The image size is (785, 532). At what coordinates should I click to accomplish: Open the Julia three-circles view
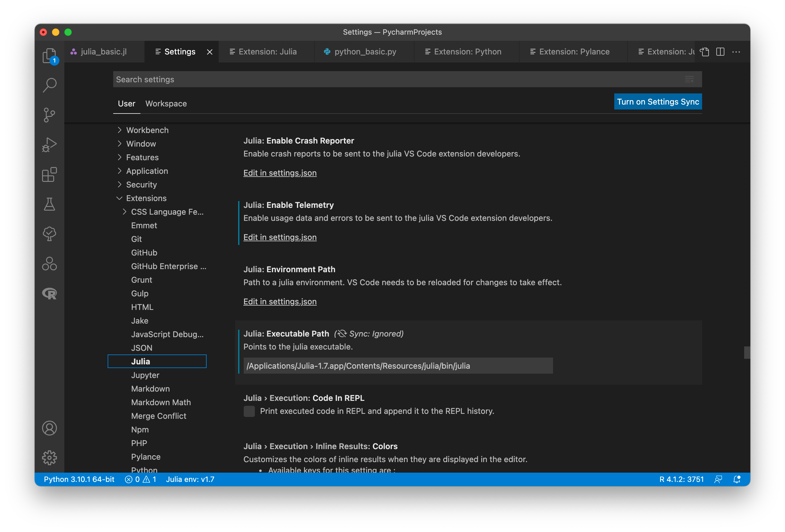pos(49,264)
